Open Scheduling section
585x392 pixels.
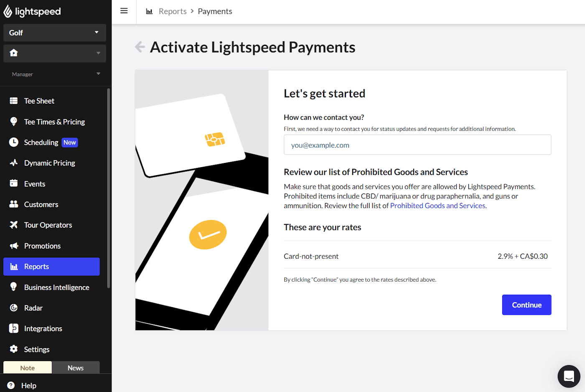tap(51, 142)
